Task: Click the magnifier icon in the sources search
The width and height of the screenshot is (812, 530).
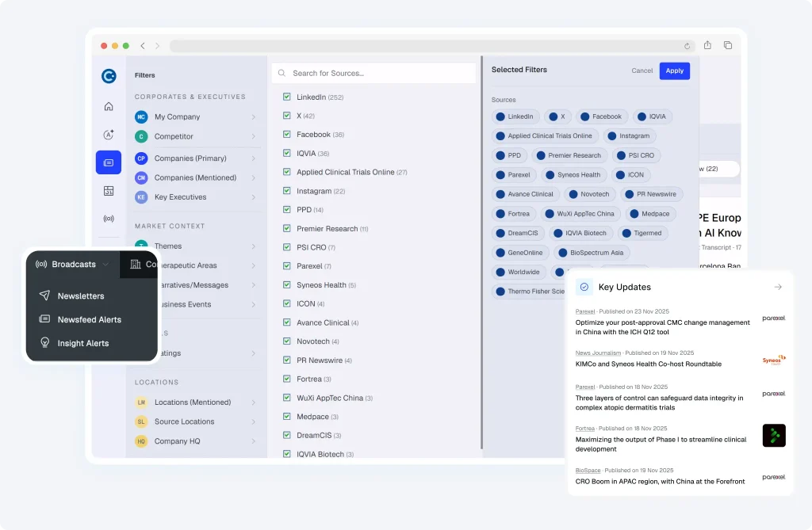Action: 282,73
